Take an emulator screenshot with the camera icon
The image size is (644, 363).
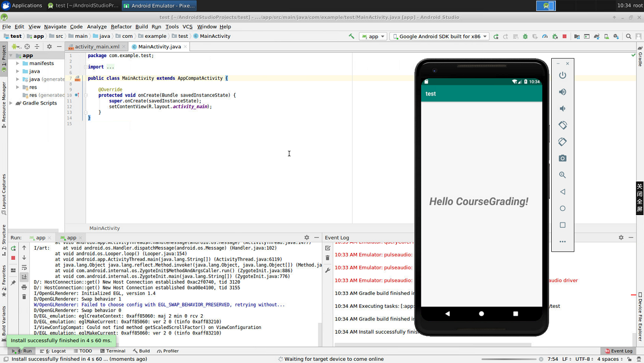pyautogui.click(x=562, y=158)
